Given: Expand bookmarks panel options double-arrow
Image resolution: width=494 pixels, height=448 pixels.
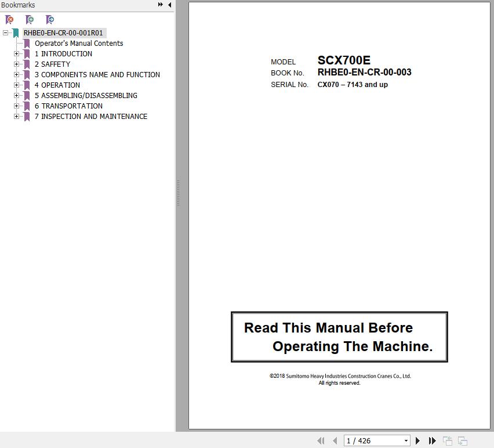Looking at the screenshot, I should pos(161,5).
